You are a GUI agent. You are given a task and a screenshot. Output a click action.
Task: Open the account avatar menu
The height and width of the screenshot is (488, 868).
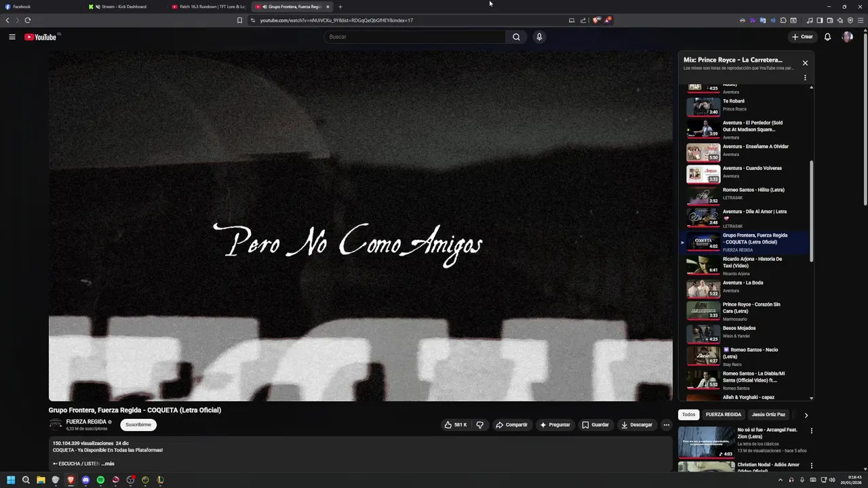coord(847,37)
